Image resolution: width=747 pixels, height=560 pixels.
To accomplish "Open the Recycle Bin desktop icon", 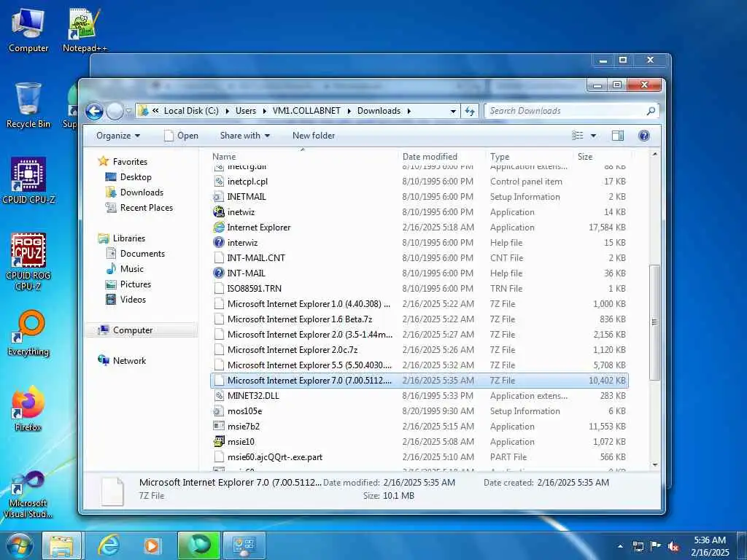I will coord(28,106).
